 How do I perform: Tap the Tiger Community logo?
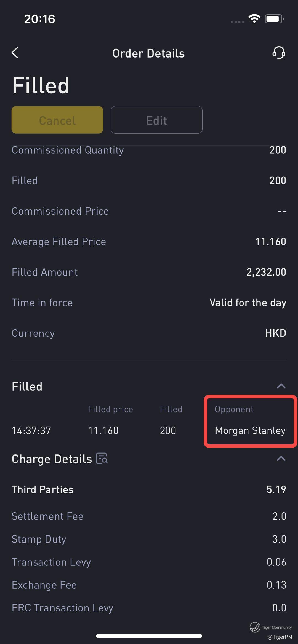pos(255,627)
